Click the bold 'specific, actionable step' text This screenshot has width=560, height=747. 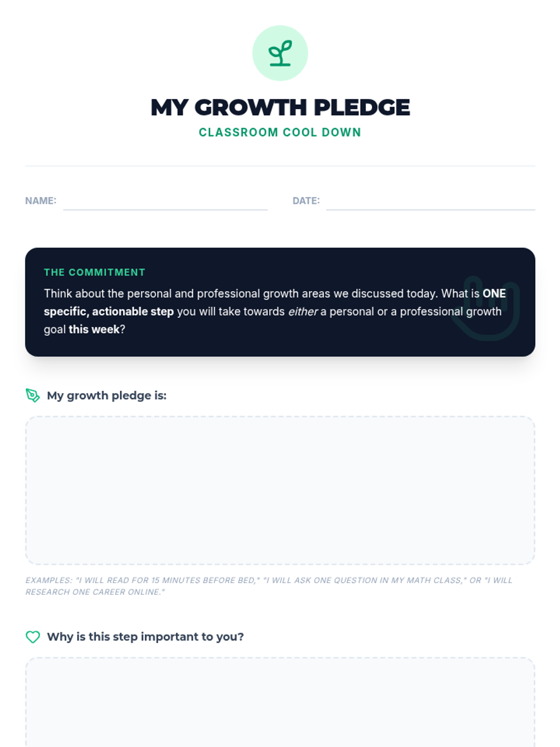pyautogui.click(x=109, y=311)
